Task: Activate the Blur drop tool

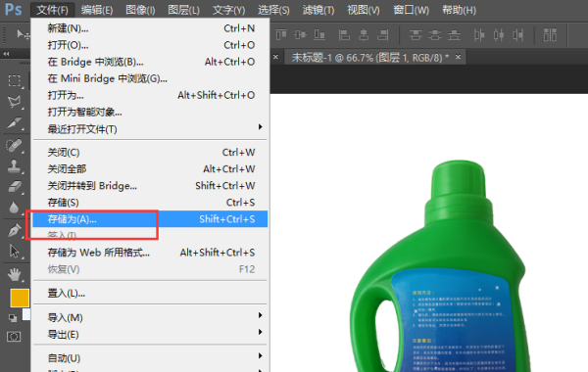Action: [x=15, y=208]
